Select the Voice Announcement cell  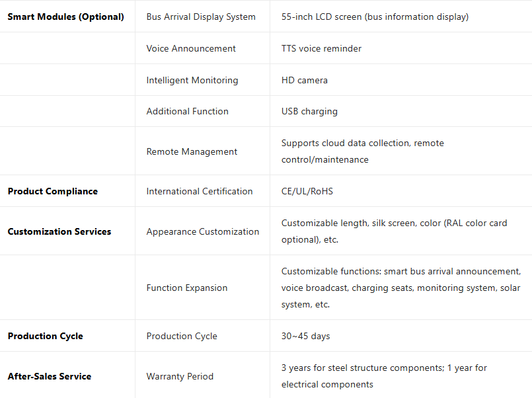click(x=191, y=48)
